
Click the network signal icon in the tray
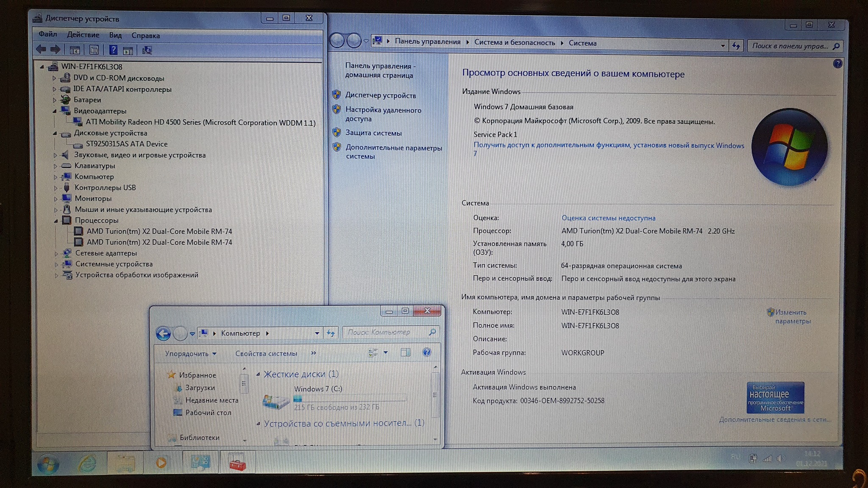[767, 458]
